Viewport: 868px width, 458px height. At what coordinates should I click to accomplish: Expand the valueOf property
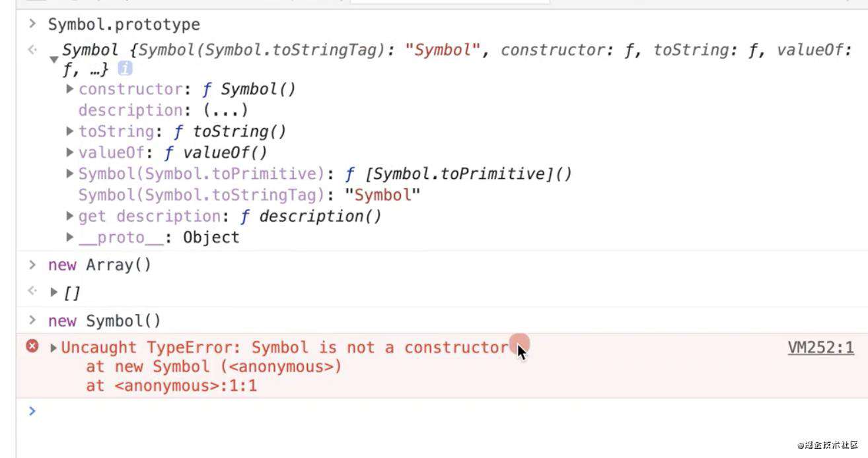coord(70,152)
